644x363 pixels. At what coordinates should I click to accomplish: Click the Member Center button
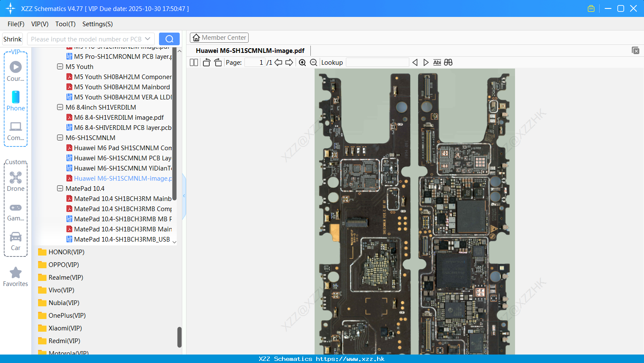click(219, 38)
